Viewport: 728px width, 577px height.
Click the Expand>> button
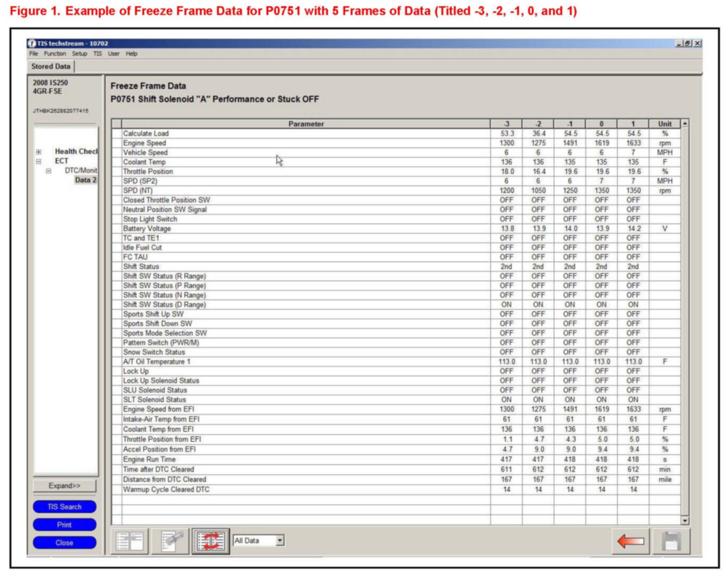64,485
